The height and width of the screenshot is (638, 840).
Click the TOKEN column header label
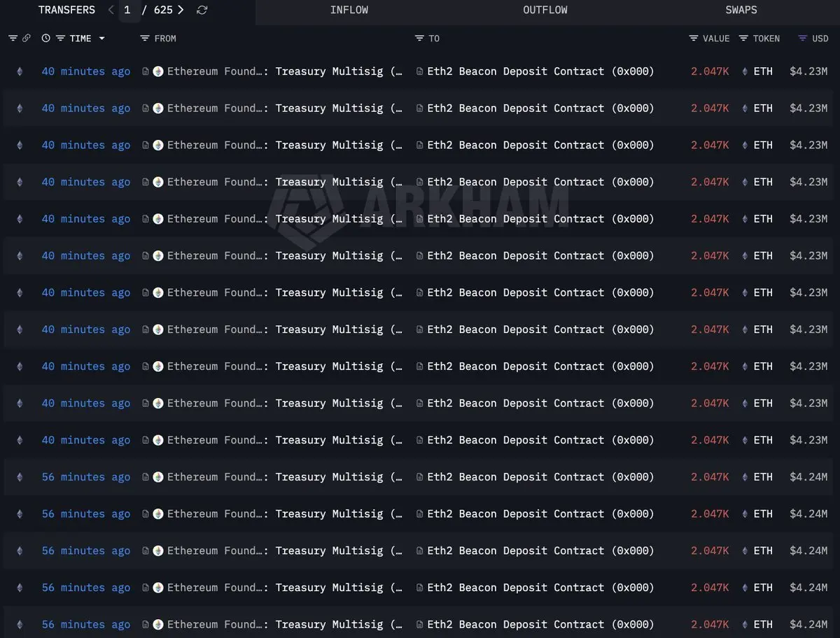[766, 38]
